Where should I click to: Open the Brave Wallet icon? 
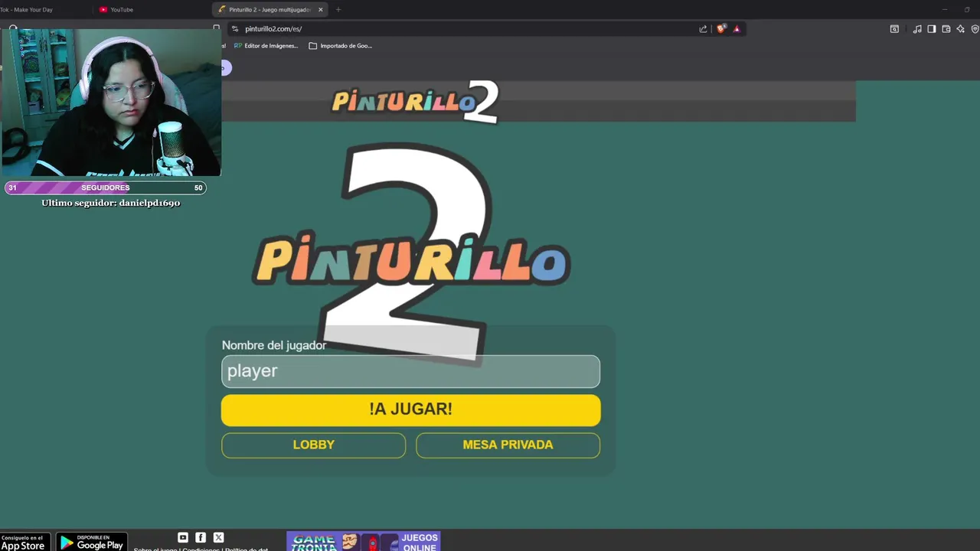point(946,29)
